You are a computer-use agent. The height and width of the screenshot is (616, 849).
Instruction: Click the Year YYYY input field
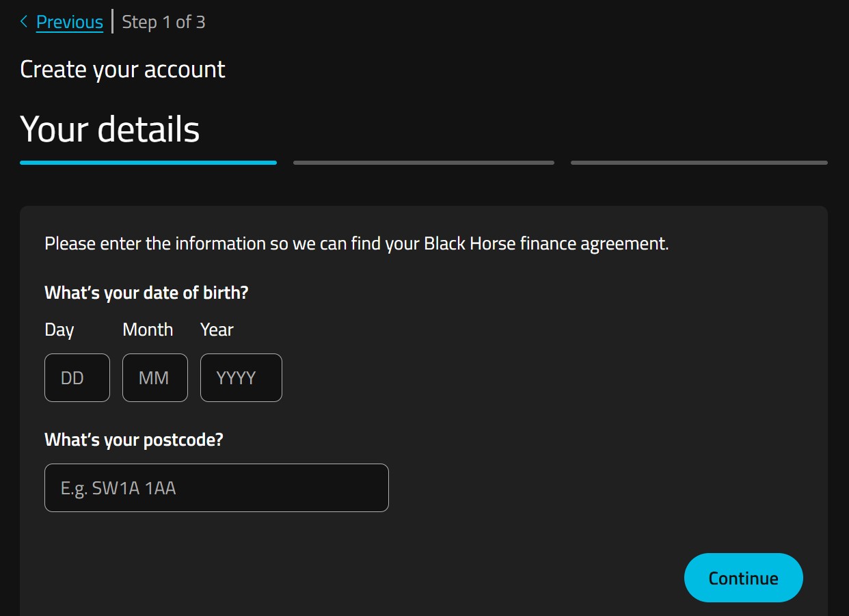[241, 377]
